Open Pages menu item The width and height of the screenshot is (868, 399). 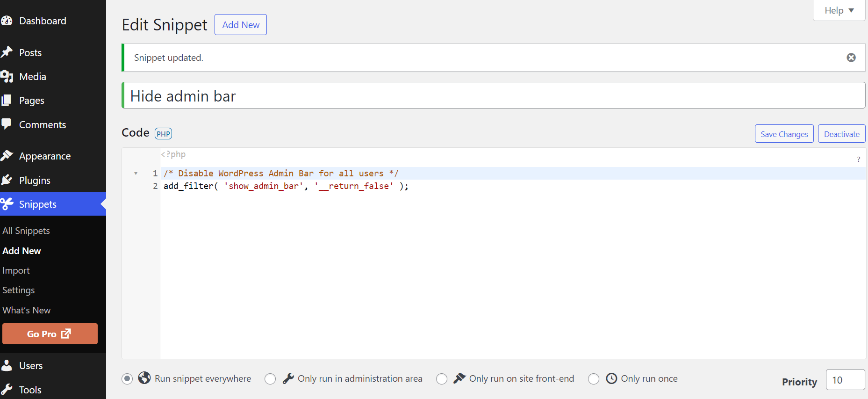coord(53,100)
